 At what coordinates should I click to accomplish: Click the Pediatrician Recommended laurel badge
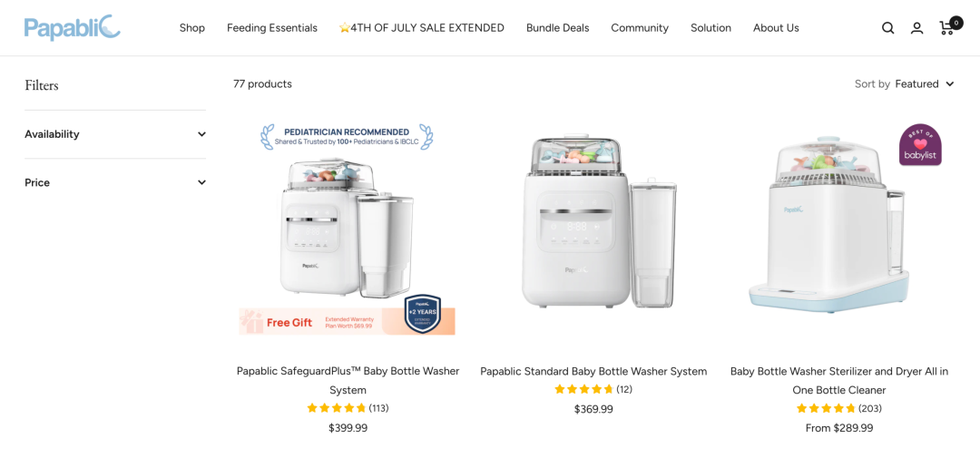347,137
